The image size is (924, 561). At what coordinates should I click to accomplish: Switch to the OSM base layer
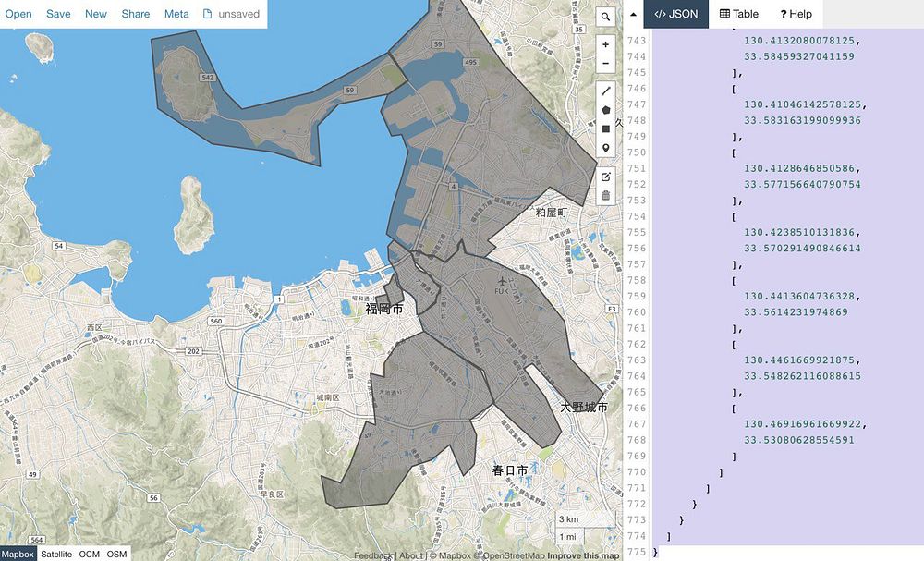[x=116, y=554]
